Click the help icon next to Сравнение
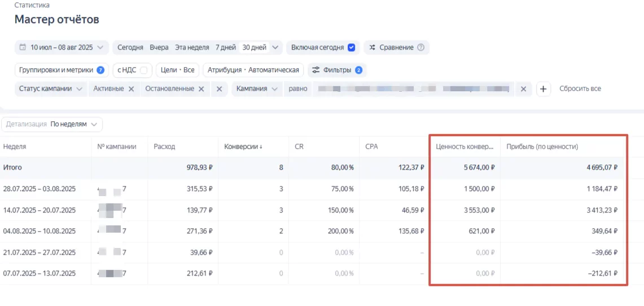The width and height of the screenshot is (644, 306). click(420, 47)
